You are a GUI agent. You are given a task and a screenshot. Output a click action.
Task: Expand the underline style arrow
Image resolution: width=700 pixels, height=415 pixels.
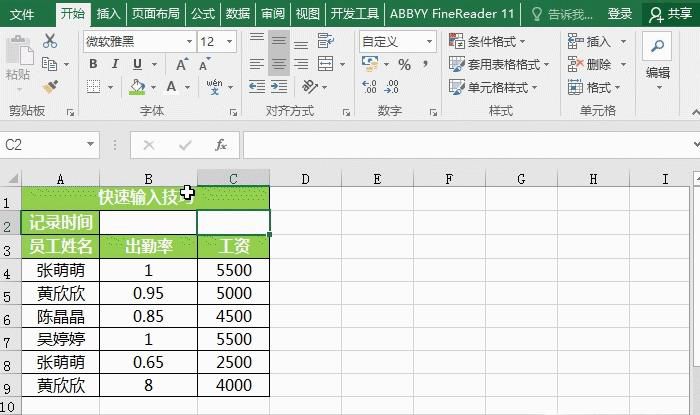pos(154,64)
